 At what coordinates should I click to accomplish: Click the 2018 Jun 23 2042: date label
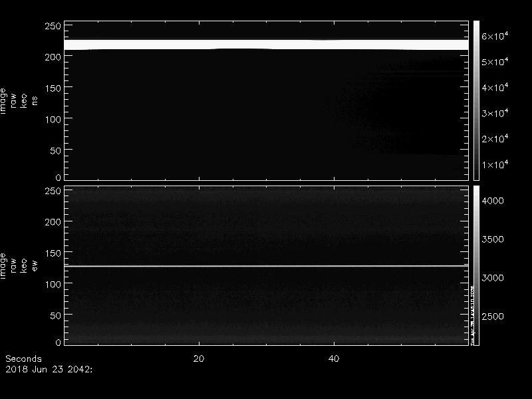point(49,369)
